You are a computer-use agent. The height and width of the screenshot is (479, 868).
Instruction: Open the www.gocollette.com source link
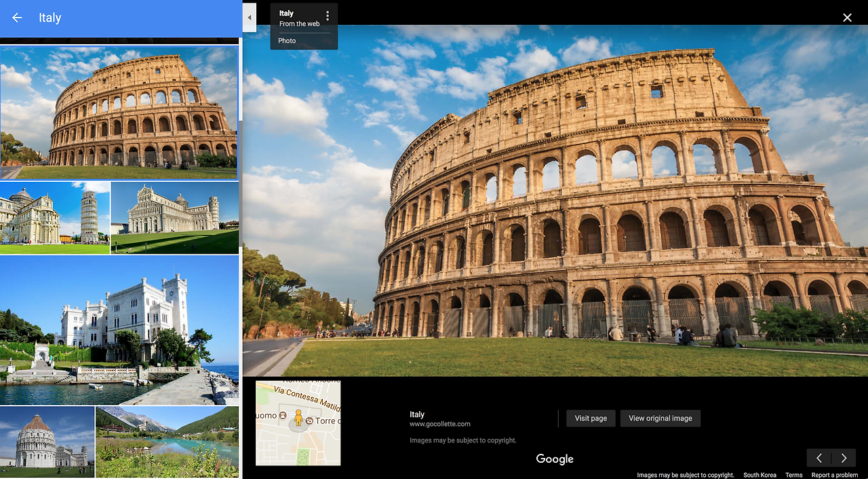(439, 424)
